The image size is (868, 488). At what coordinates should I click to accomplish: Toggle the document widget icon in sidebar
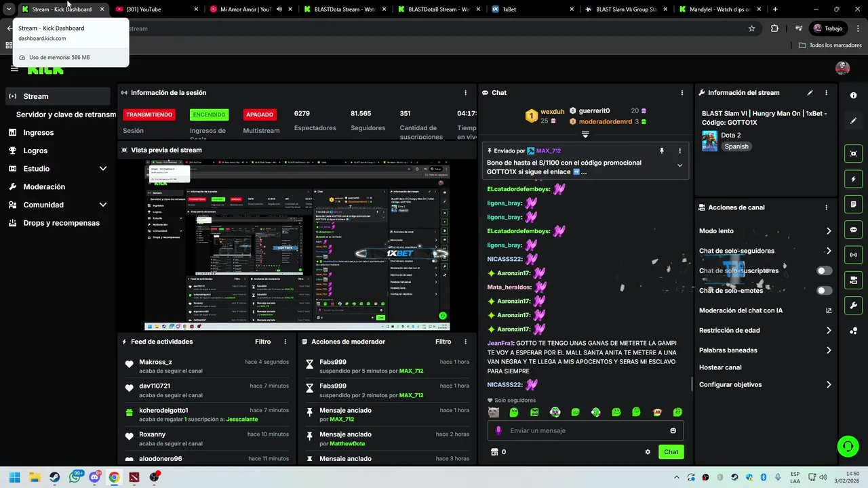click(853, 204)
